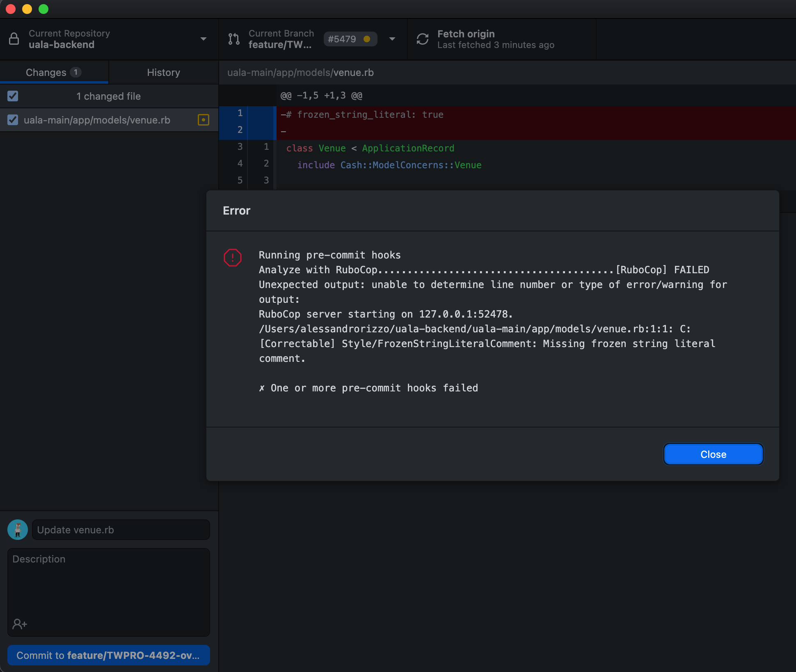Click the Fetch origin sync icon

pos(423,39)
